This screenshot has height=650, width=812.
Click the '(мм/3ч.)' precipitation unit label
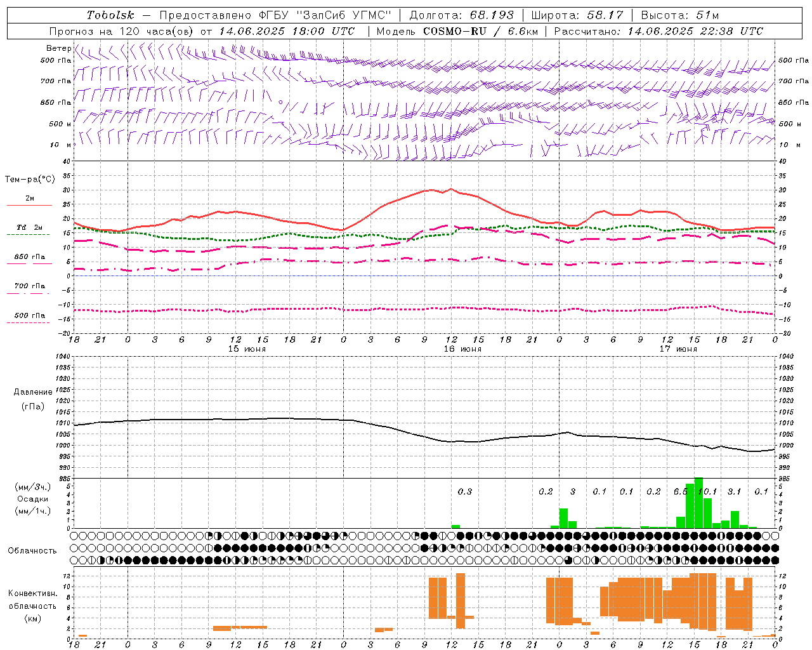[x=32, y=487]
